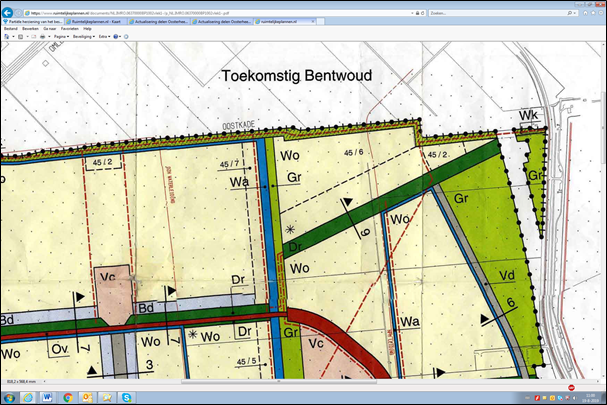Image resolution: width=607 pixels, height=405 pixels.
Task: Click the Skype taskbar icon
Action: (x=126, y=397)
